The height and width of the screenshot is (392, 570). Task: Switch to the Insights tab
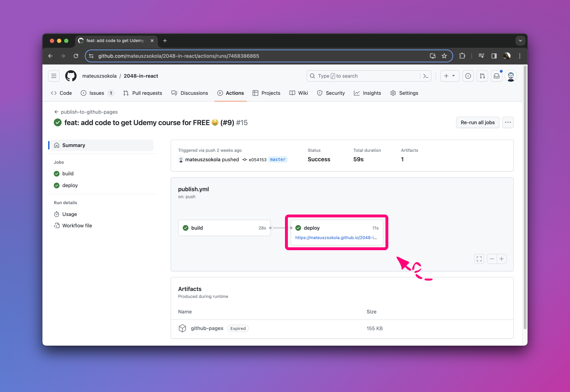[x=367, y=93]
